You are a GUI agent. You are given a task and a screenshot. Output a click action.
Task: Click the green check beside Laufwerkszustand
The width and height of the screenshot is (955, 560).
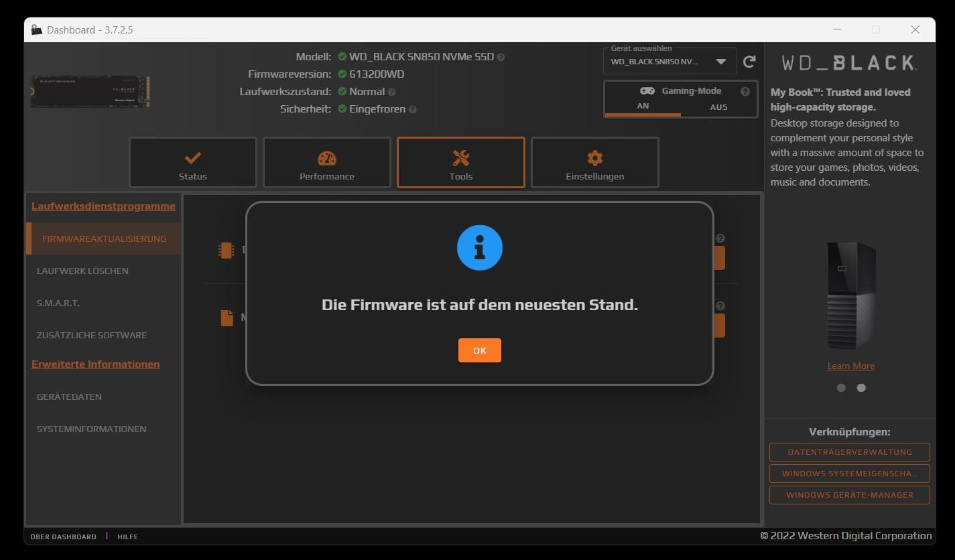click(x=342, y=91)
